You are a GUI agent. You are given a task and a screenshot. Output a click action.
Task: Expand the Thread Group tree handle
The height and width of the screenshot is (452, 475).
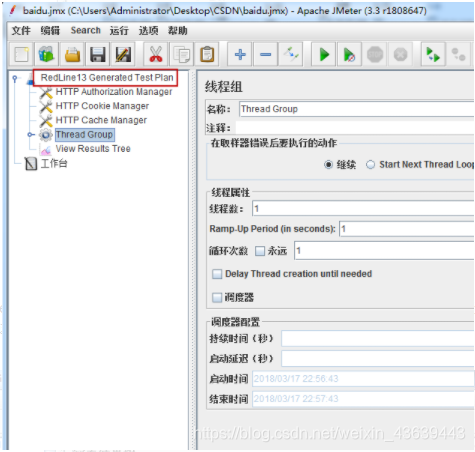pos(30,135)
